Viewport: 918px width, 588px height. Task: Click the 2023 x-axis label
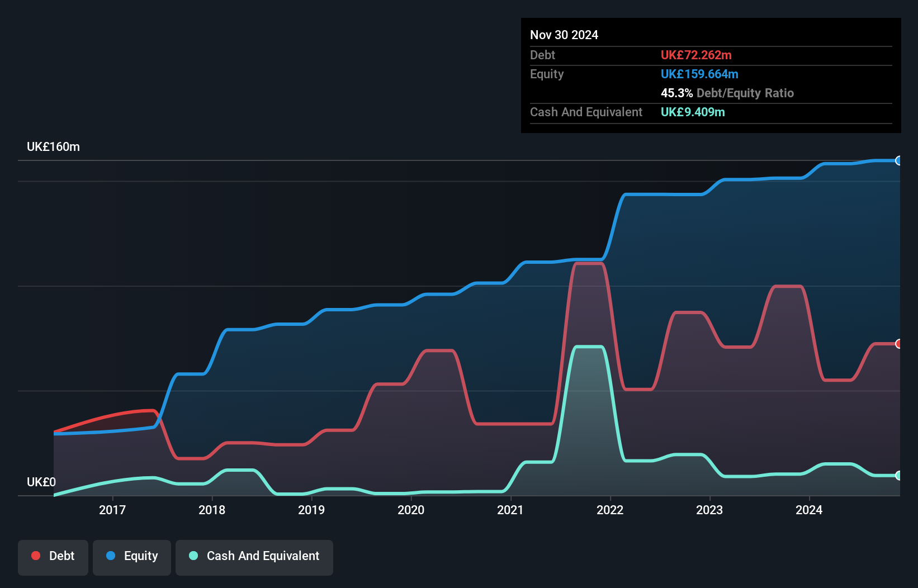pos(709,510)
